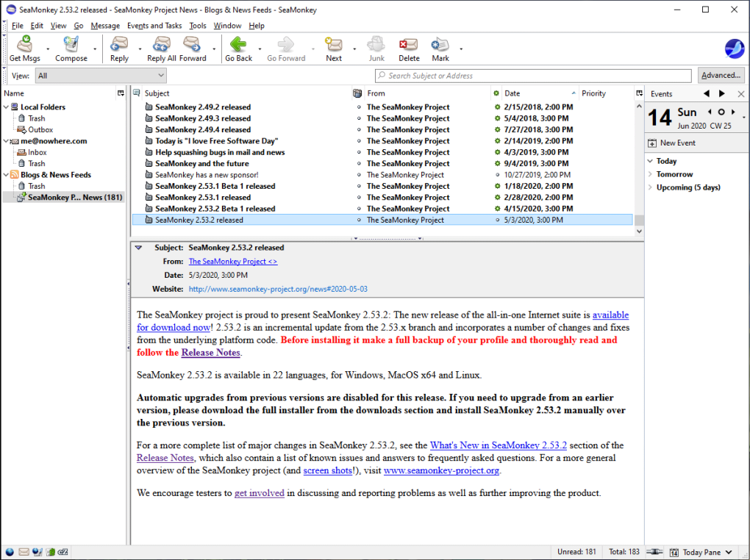Click the SeaMonkey throbber logo icon
Screen dimensions: 750x560
[x=735, y=49]
